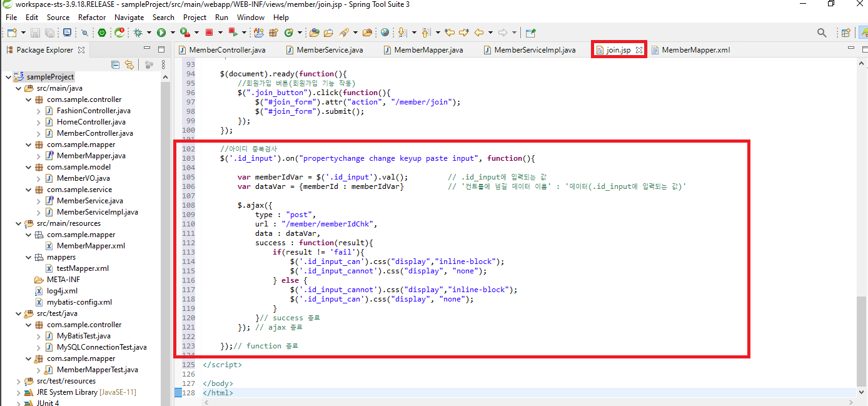Viewport: 868px width, 406px height.
Task: Open the File menu
Action: [x=11, y=17]
